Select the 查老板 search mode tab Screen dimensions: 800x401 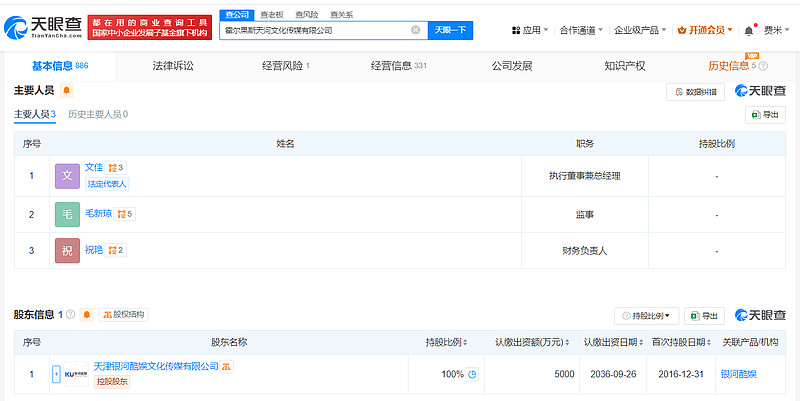(x=270, y=14)
